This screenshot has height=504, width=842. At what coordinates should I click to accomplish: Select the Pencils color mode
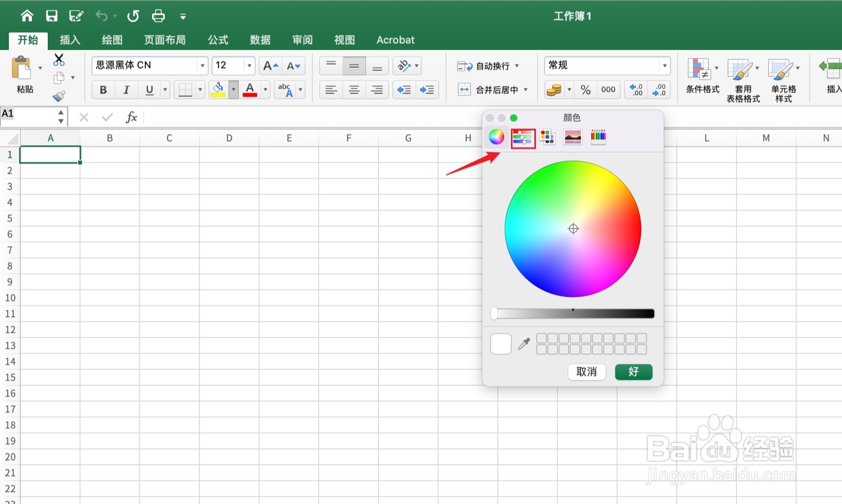coord(598,137)
